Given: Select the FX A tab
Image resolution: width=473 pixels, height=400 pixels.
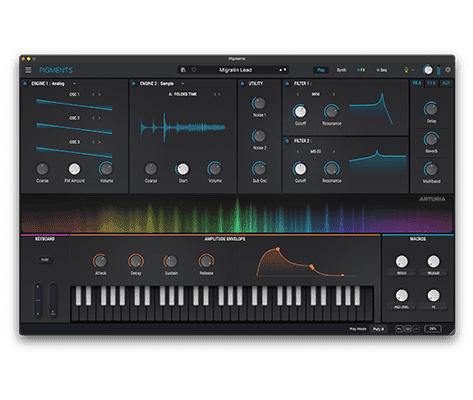Looking at the screenshot, I should (x=417, y=83).
